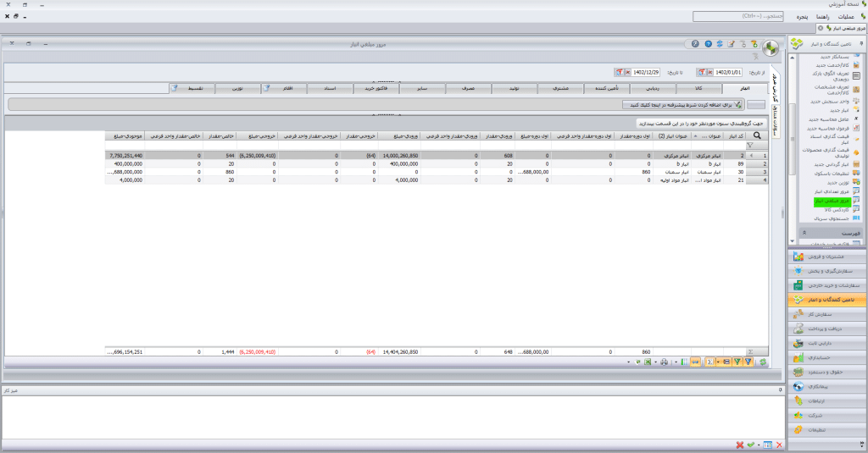The height and width of the screenshot is (453, 868).
Task: Click the sigma summary icon in grid toolbar
Action: [x=709, y=362]
